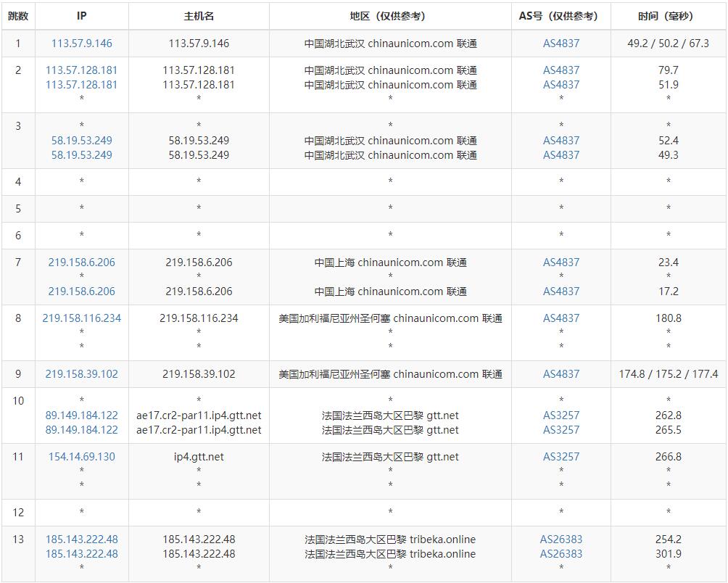728x583 pixels.
Task: Click the 58.19.53.249 IP link with time 49.3
Action: (82, 155)
